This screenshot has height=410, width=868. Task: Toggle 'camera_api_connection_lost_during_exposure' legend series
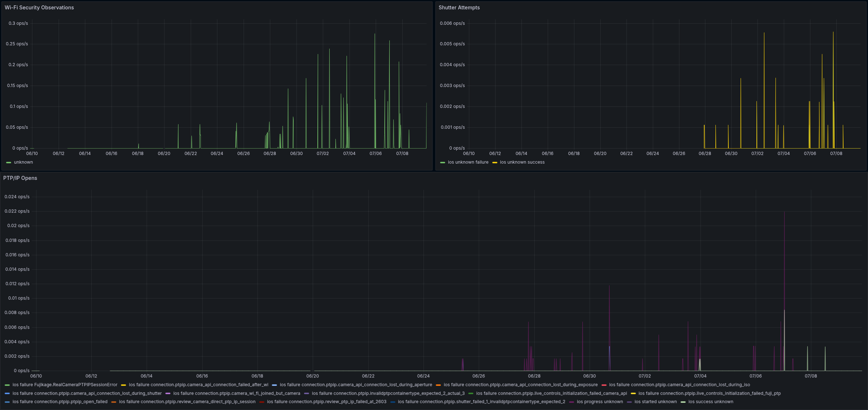520,385
